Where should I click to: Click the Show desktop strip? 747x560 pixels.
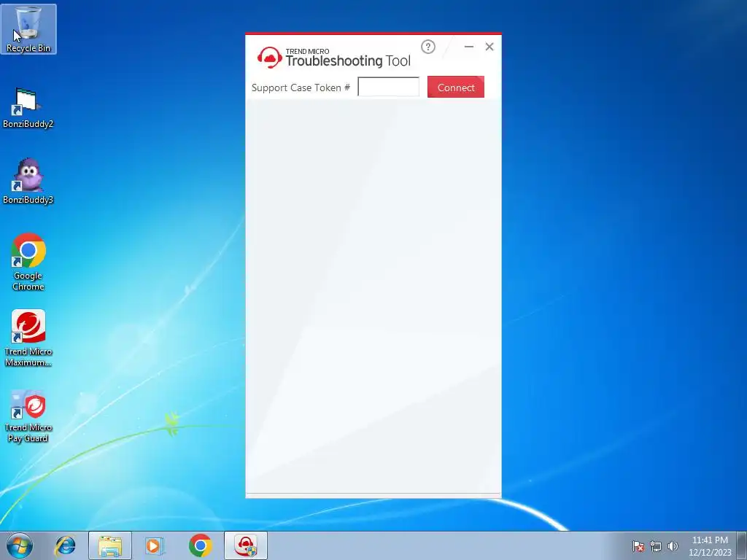(742, 545)
